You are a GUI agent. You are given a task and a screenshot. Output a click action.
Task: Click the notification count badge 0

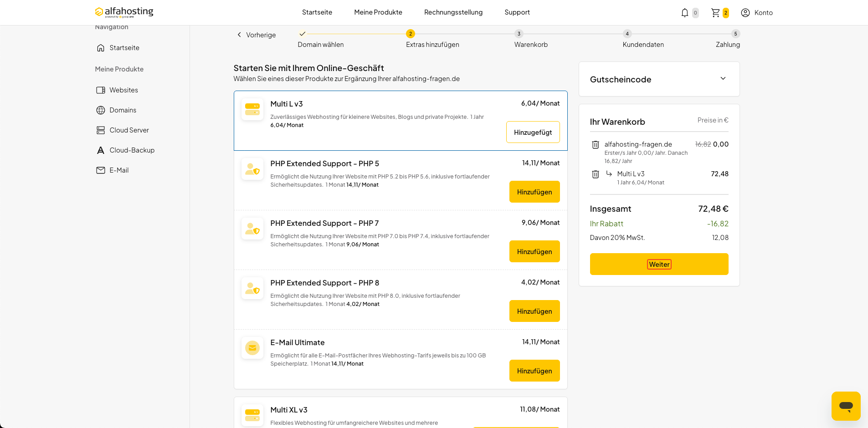695,13
